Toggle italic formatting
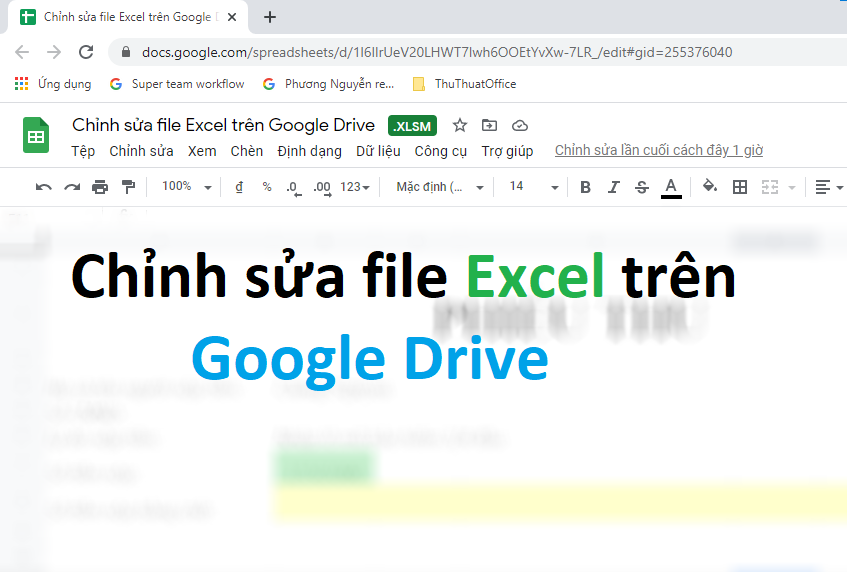The height and width of the screenshot is (572, 847). click(614, 187)
